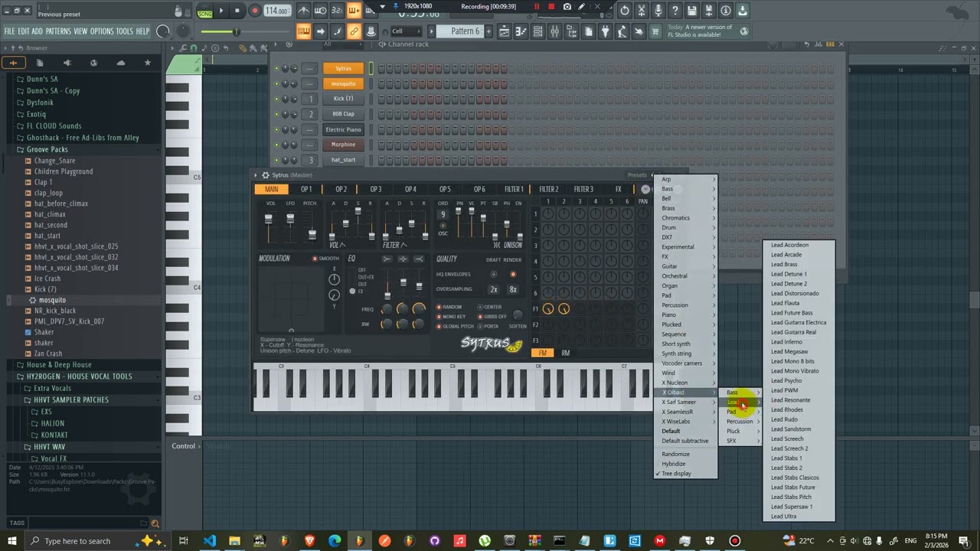The width and height of the screenshot is (980, 551).
Task: Select the EQ high shelf band icon
Action: tap(419, 259)
